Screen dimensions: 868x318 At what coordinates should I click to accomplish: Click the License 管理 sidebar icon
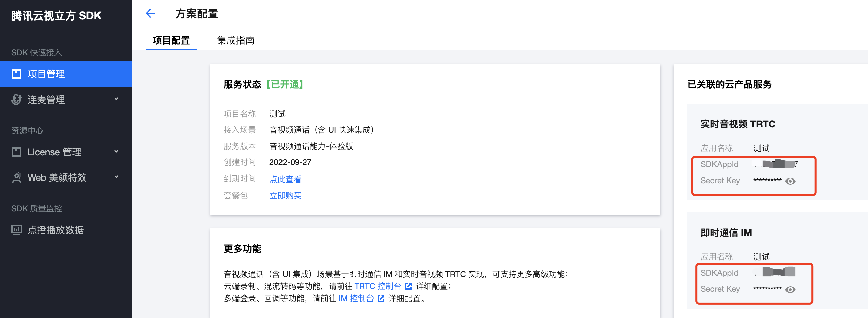coord(17,152)
